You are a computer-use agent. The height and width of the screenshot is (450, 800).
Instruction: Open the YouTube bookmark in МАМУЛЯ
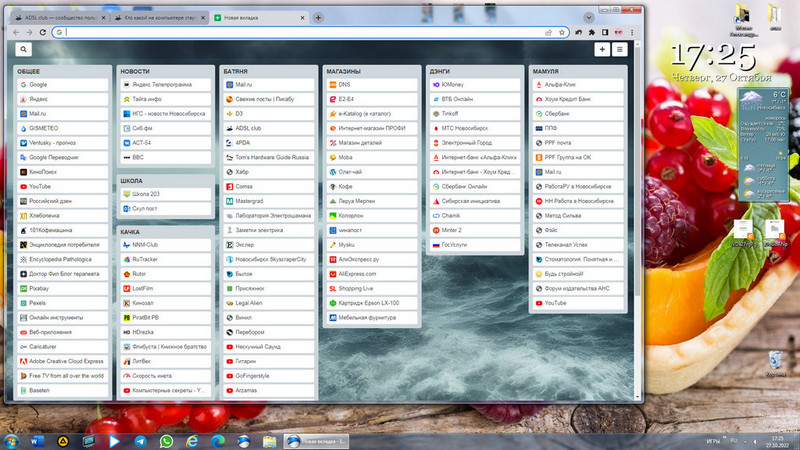coord(578,303)
